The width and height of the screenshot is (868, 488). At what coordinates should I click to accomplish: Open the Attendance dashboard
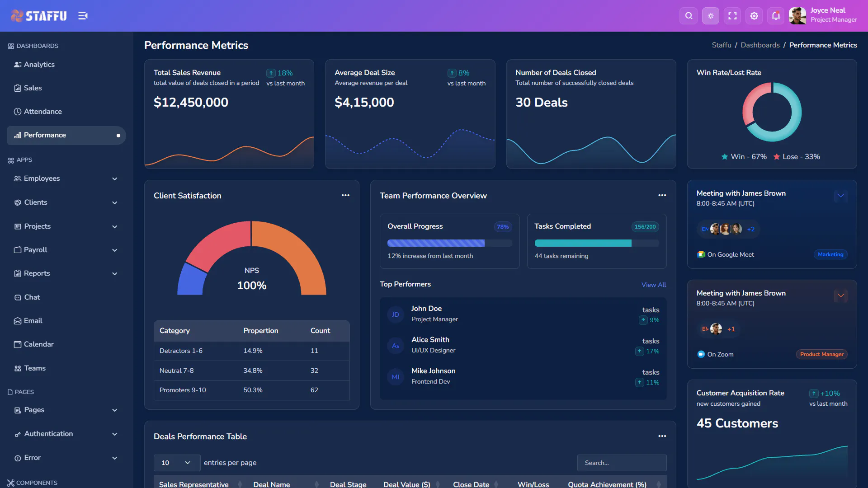point(43,112)
